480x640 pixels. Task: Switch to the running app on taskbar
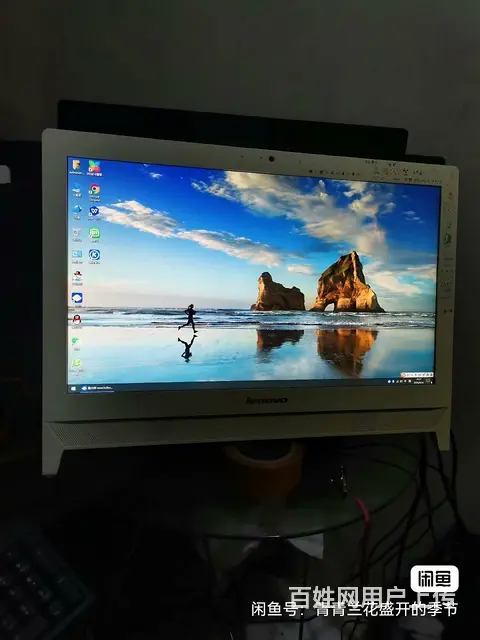pyautogui.click(x=97, y=388)
